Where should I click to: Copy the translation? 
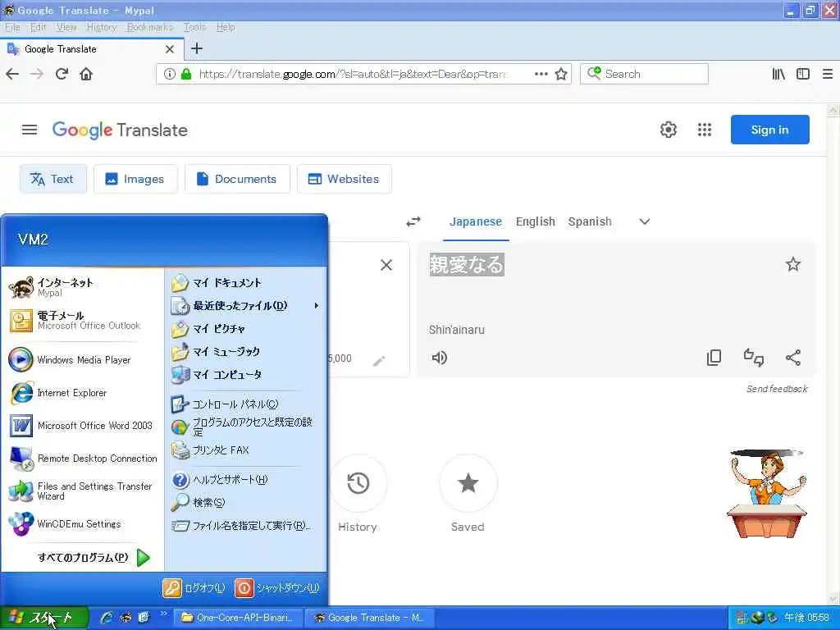(714, 358)
